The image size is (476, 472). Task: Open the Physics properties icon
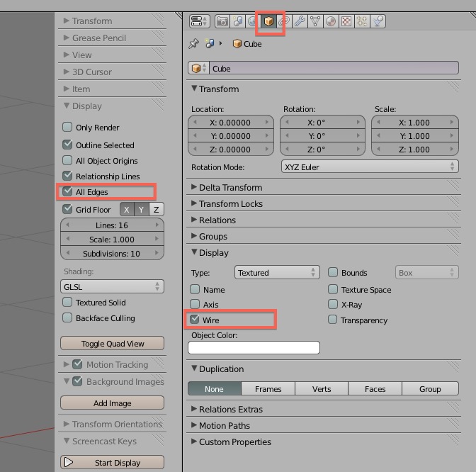378,21
